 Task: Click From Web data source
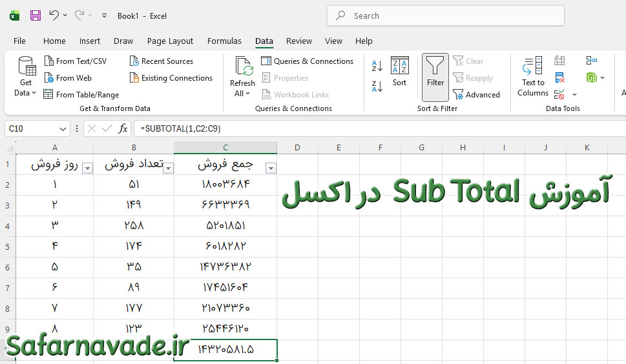(68, 77)
